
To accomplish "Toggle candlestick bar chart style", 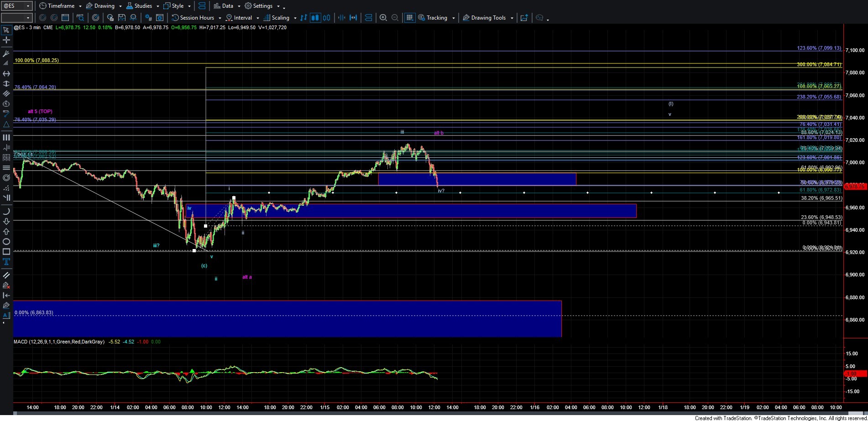I will coord(315,18).
